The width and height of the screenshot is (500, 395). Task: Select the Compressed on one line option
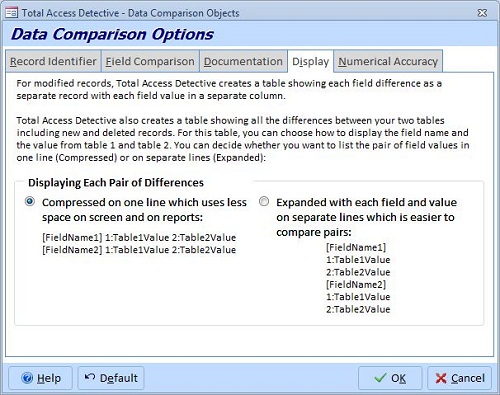click(30, 201)
